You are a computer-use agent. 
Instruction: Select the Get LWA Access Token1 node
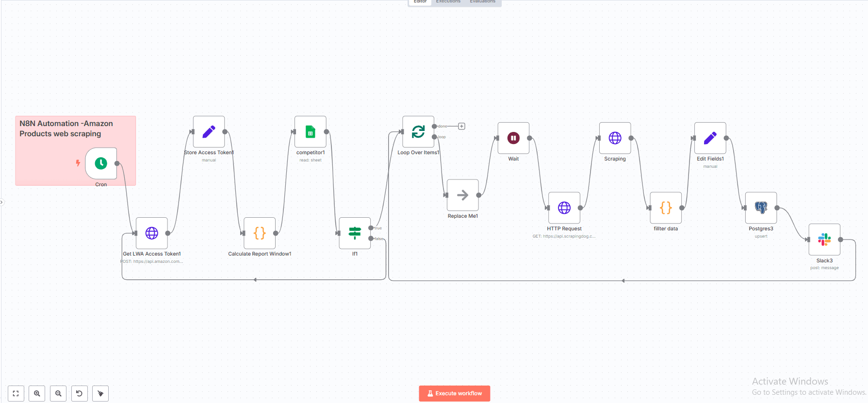(152, 233)
